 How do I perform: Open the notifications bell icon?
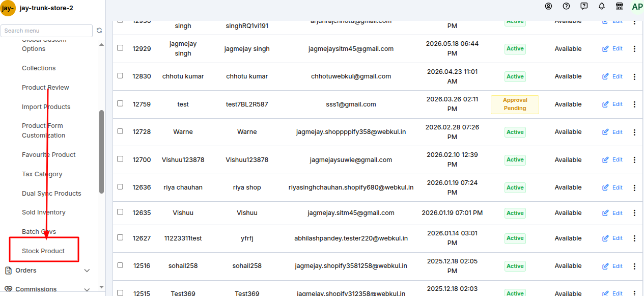coord(602,6)
